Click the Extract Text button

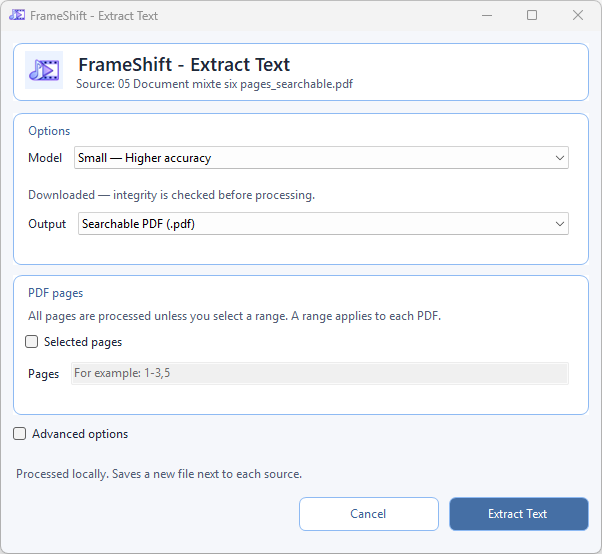coord(518,514)
